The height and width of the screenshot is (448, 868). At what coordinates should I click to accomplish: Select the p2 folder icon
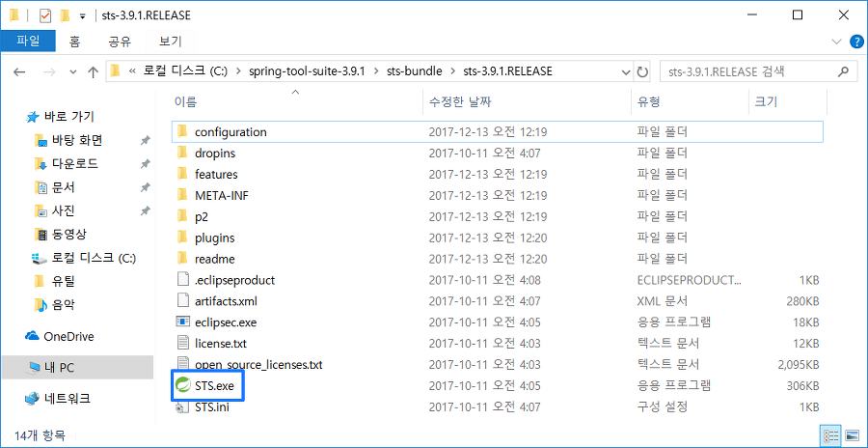[182, 216]
